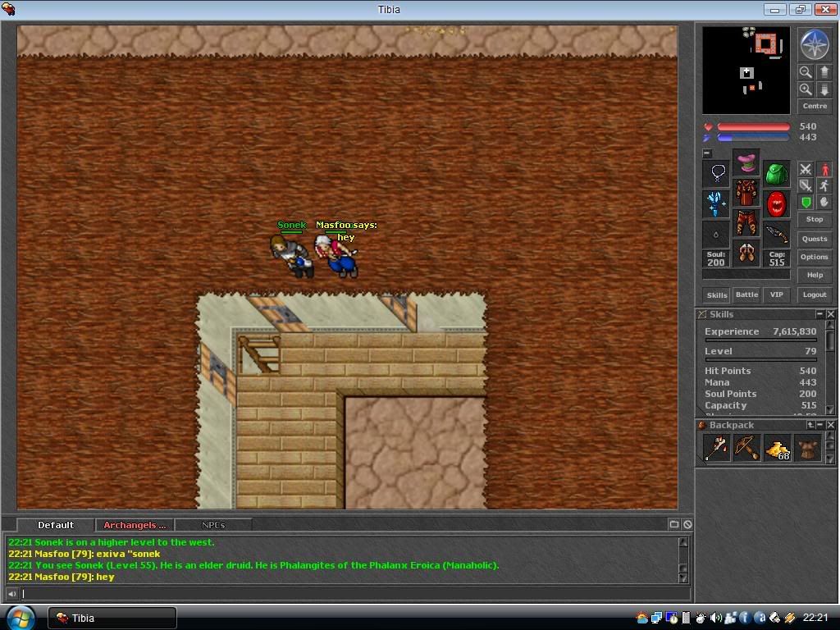
Task: Click the chat text input field
Action: click(354, 593)
